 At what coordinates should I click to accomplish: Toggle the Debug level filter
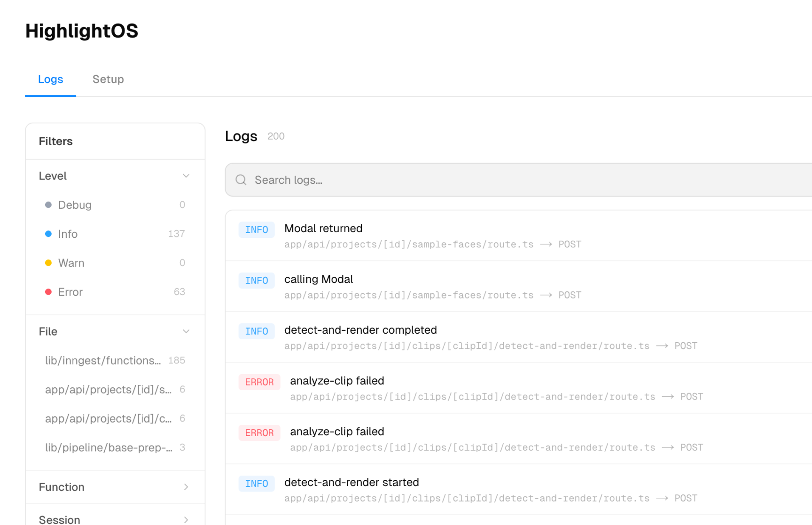click(x=75, y=205)
